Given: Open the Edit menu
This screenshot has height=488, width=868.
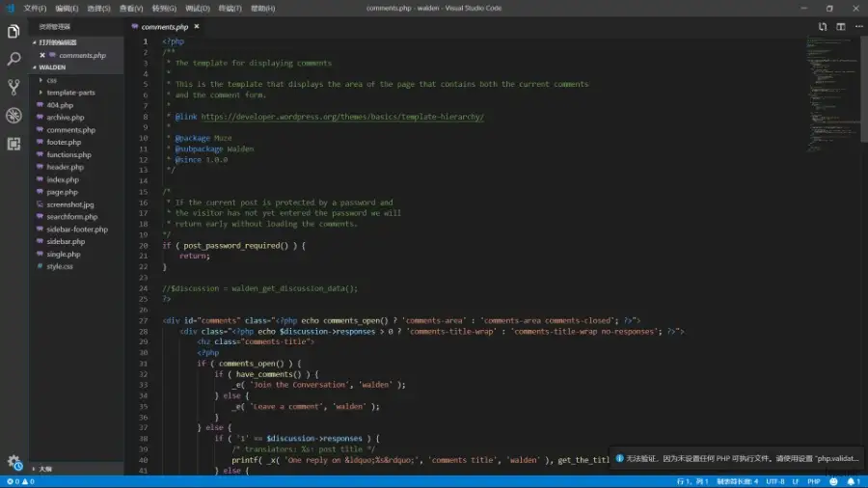Looking at the screenshot, I should click(67, 9).
